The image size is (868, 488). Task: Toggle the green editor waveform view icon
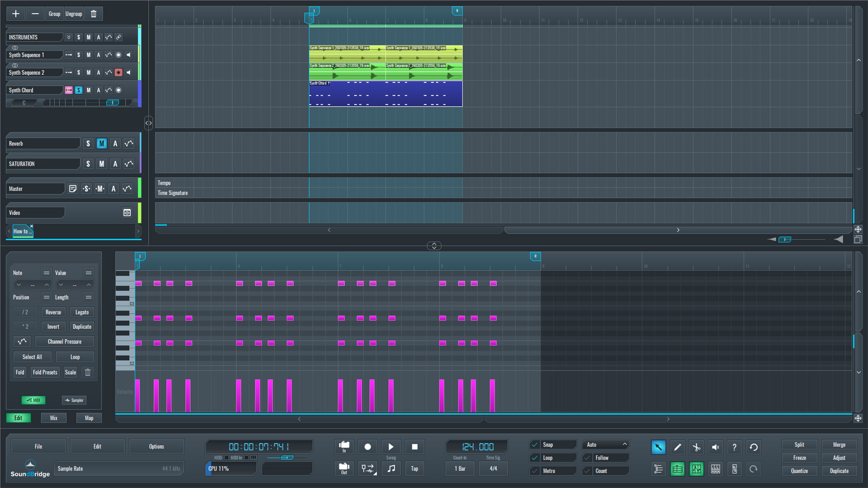click(x=696, y=469)
